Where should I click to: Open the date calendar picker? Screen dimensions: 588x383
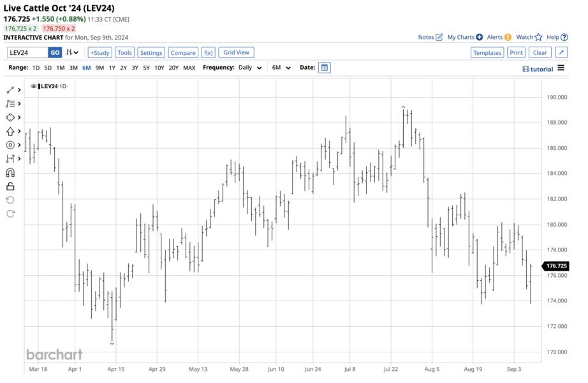[x=324, y=68]
